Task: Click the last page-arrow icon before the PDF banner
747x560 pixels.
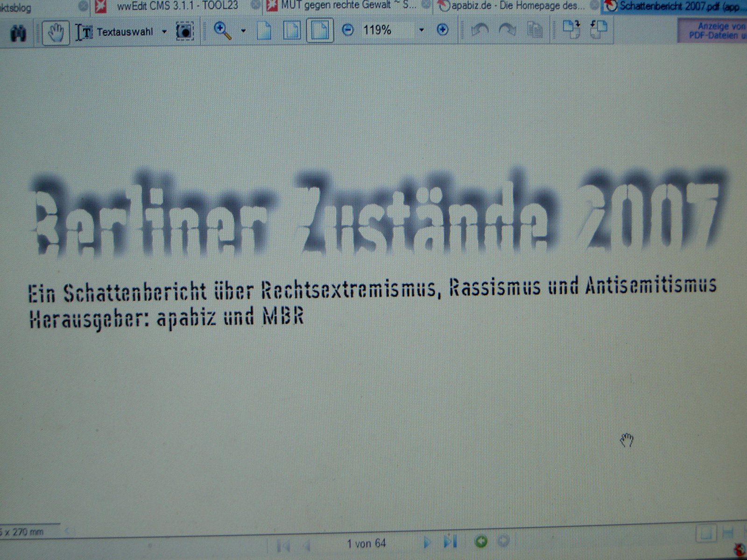Action: (598, 29)
